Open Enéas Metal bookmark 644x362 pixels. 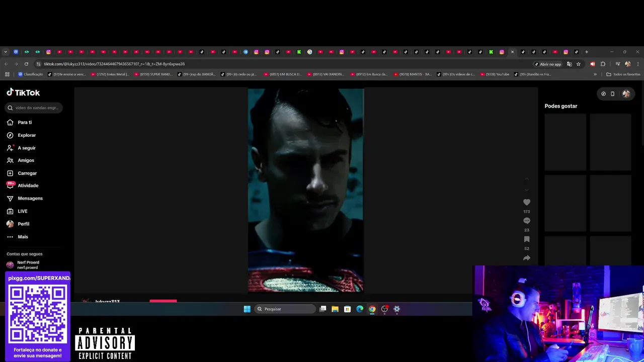110,74
